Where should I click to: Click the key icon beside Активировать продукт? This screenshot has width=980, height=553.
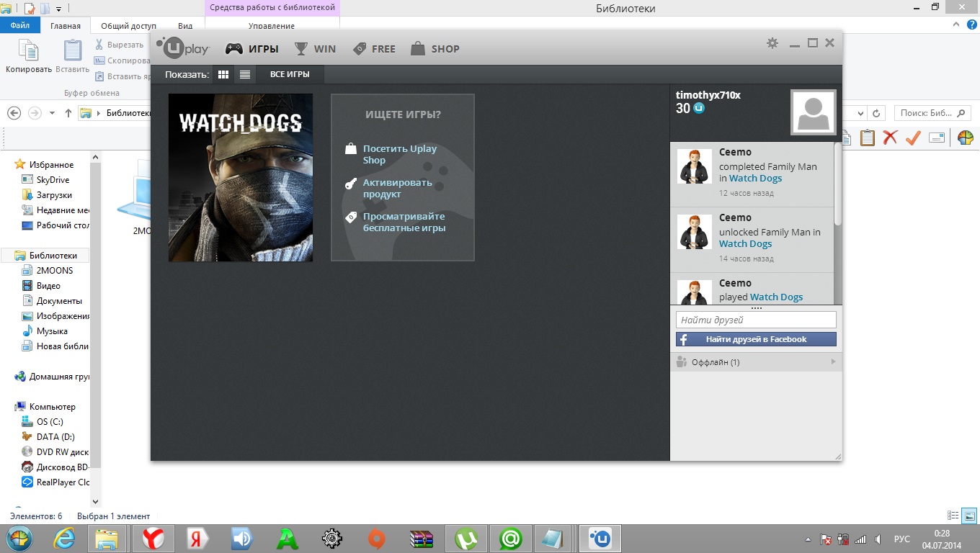[x=351, y=184]
